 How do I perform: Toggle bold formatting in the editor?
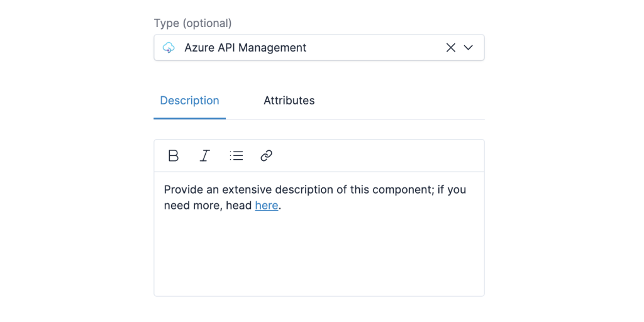pos(174,156)
